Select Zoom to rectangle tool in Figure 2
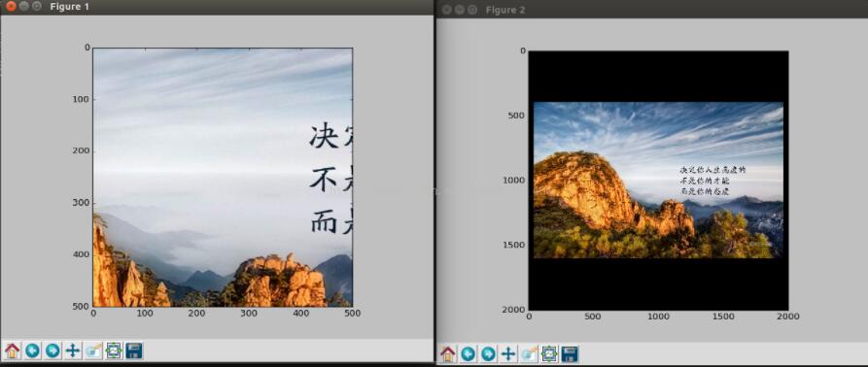This screenshot has width=868, height=367. (529, 353)
